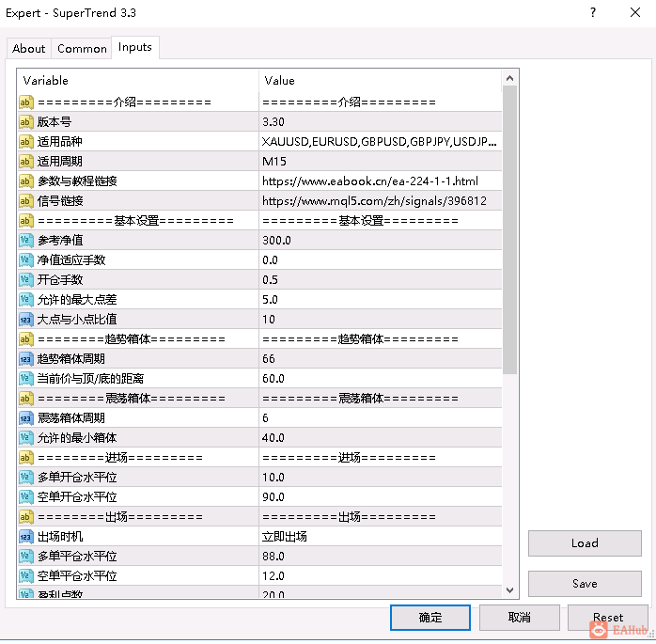Image resolution: width=656 pixels, height=644 pixels.
Task: Click the integer icon beside 大点与小点比值
Action: (25, 320)
